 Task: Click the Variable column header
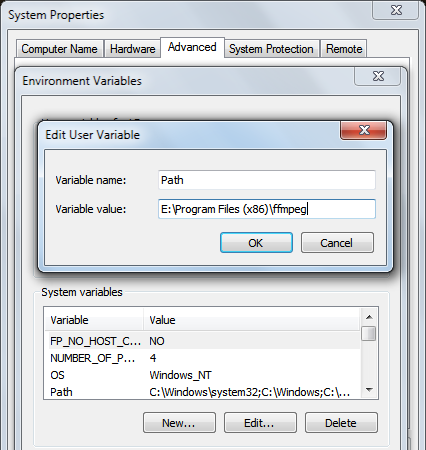coord(94,320)
